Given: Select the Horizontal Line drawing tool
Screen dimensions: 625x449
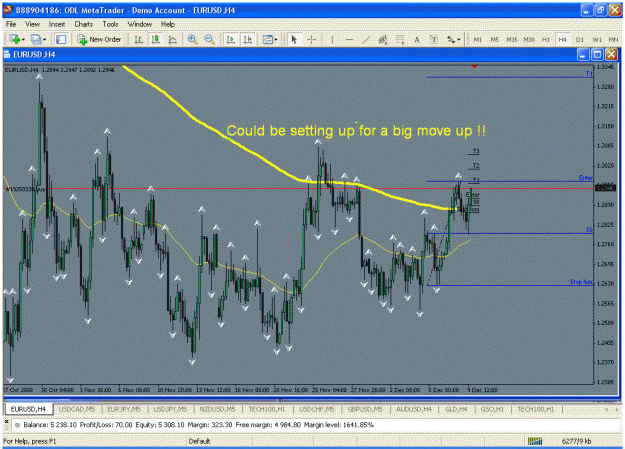Looking at the screenshot, I should (x=349, y=39).
